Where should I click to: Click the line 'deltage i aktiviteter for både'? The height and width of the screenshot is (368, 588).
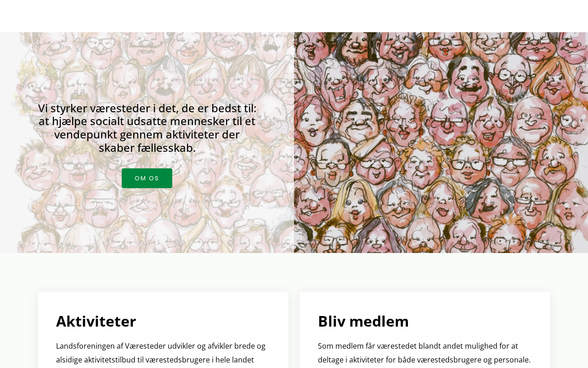tap(424, 360)
